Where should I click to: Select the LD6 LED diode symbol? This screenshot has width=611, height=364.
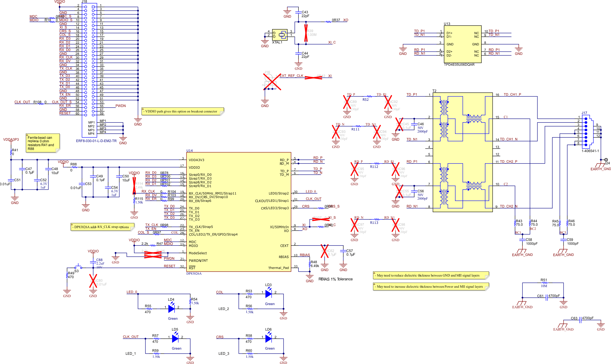click(269, 338)
